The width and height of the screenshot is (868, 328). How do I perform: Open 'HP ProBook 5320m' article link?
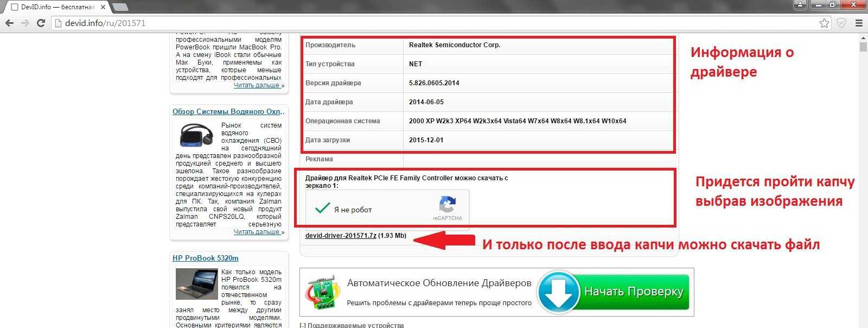[205, 258]
